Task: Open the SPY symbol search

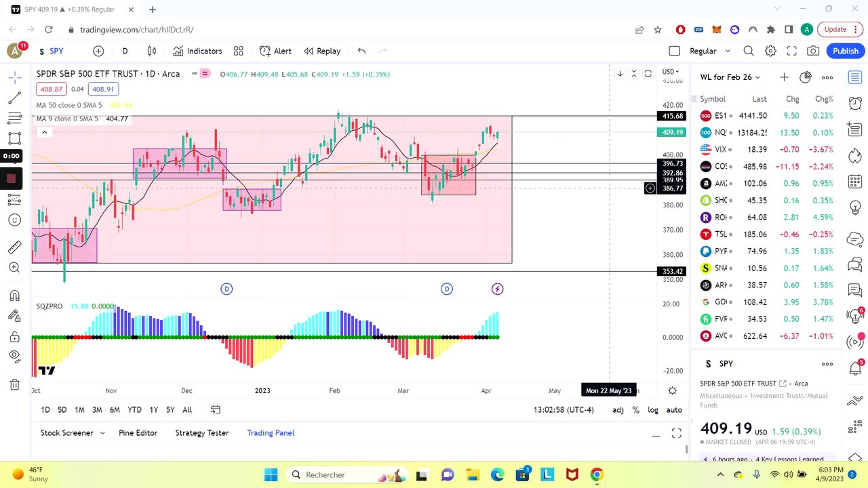Action: pyautogui.click(x=52, y=51)
